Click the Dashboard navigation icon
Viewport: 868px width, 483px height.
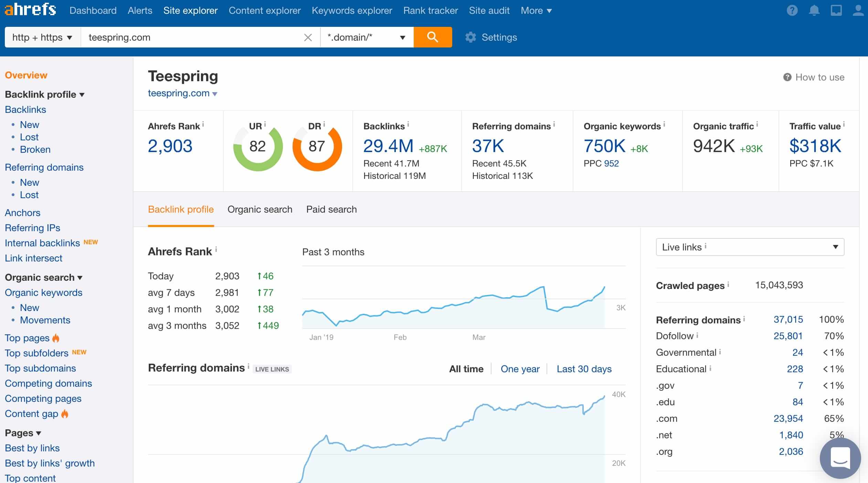[x=92, y=10]
